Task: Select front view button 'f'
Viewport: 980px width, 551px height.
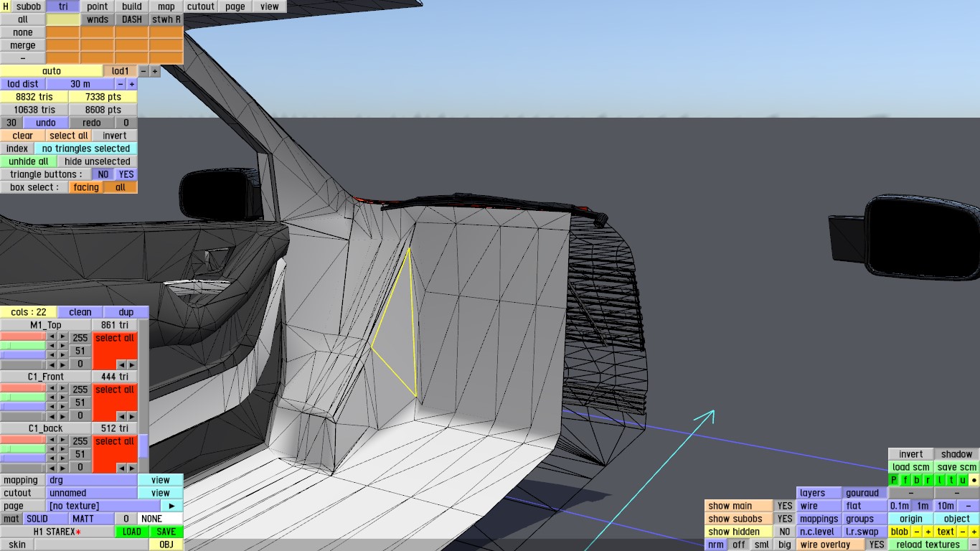Action: [905, 480]
